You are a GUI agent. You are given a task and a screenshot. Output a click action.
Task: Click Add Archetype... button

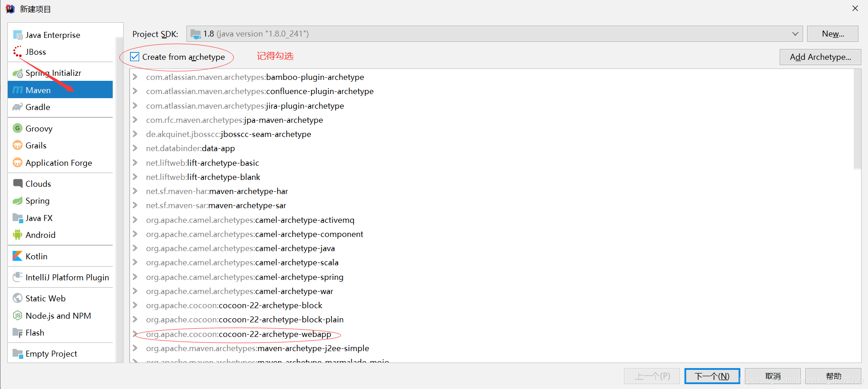pos(820,57)
